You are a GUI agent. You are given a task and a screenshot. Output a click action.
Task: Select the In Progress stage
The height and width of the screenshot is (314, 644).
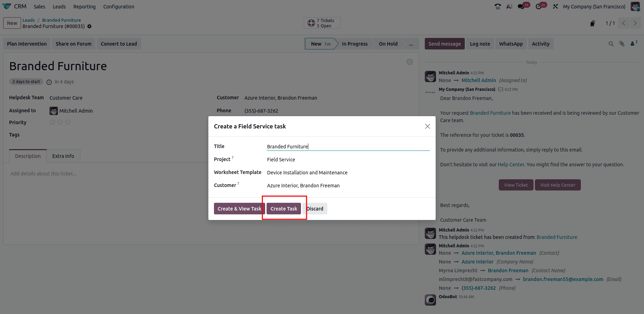355,44
